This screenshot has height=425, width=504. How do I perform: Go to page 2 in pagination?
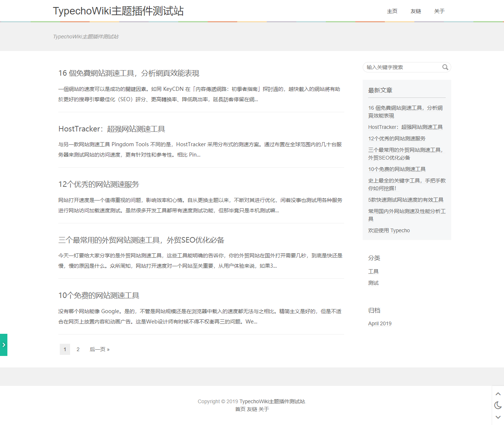click(x=78, y=349)
